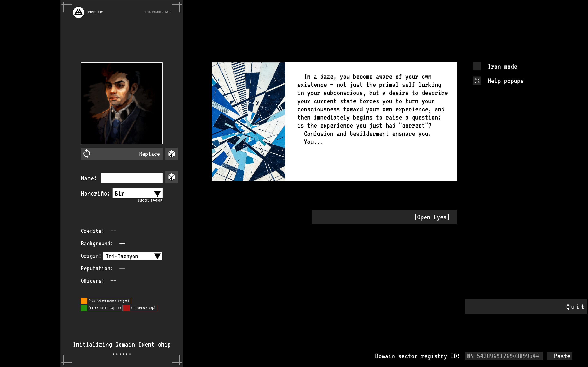Click the Quit button
The width and height of the screenshot is (588, 367).
click(526, 307)
